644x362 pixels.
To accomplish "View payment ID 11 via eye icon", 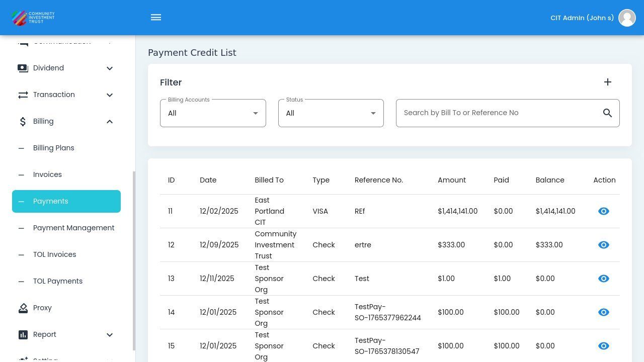I will point(603,211).
